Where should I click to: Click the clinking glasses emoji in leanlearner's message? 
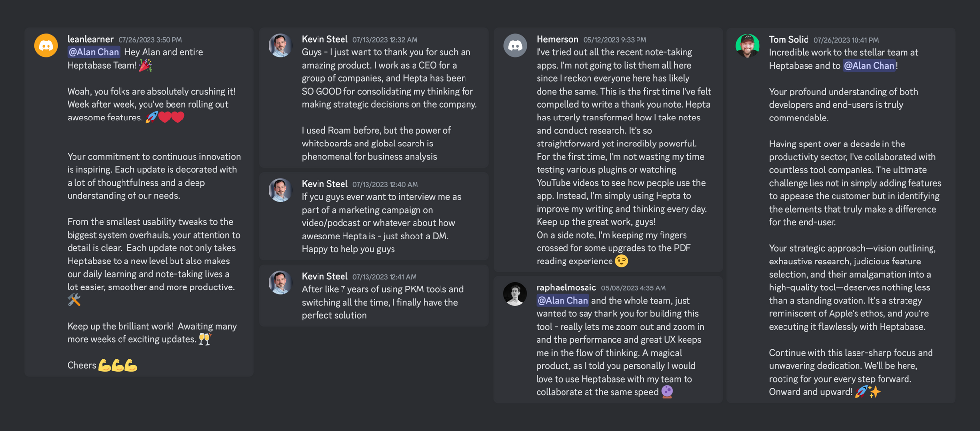pyautogui.click(x=205, y=339)
